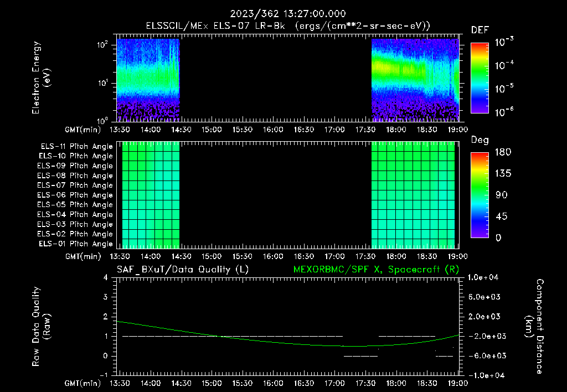Click the short data quality segment at level 0
The image size is (567, 392).
pos(360,356)
